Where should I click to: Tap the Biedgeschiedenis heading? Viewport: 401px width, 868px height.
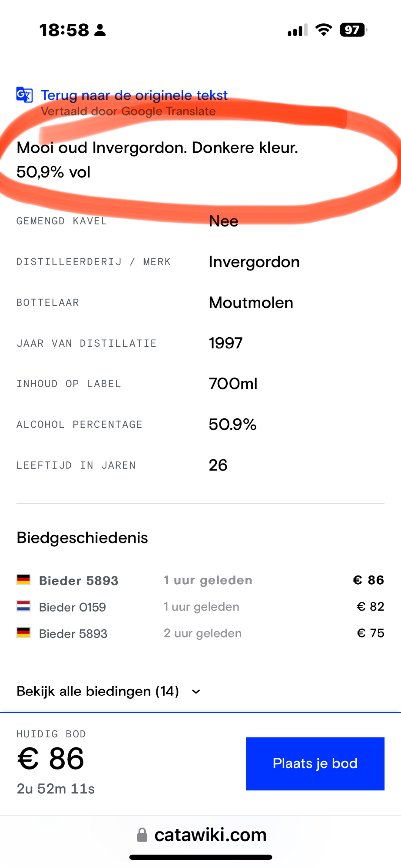pos(82,538)
